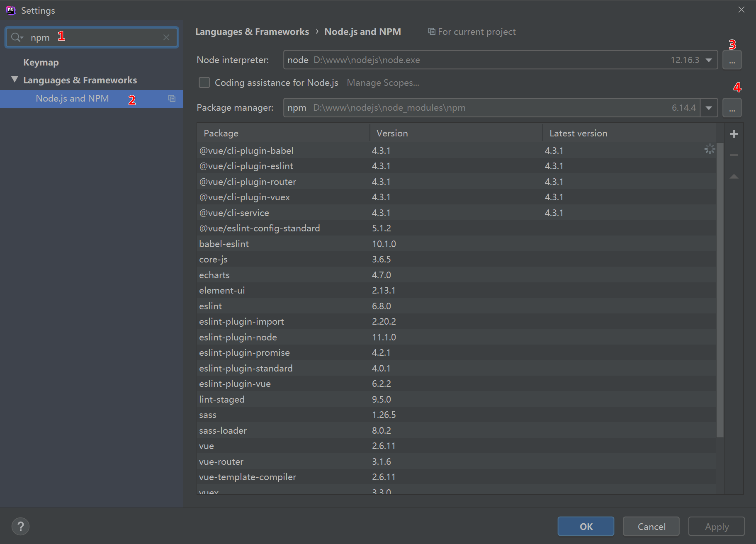Click the copy icon beside Node.js and NPM
This screenshot has width=756, height=544.
[x=172, y=99]
